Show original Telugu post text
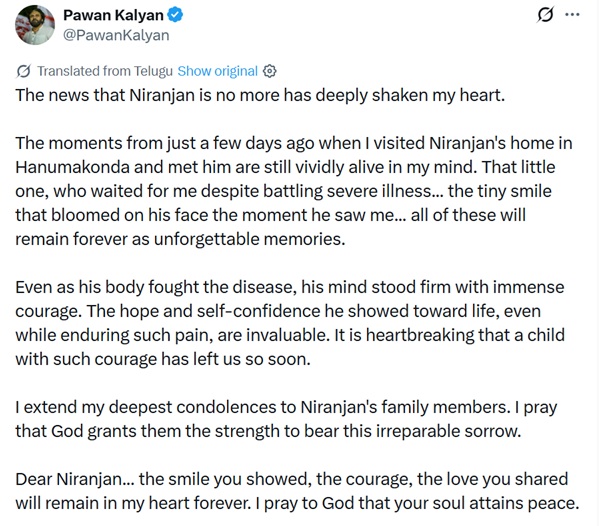609x526 pixels. (x=218, y=71)
